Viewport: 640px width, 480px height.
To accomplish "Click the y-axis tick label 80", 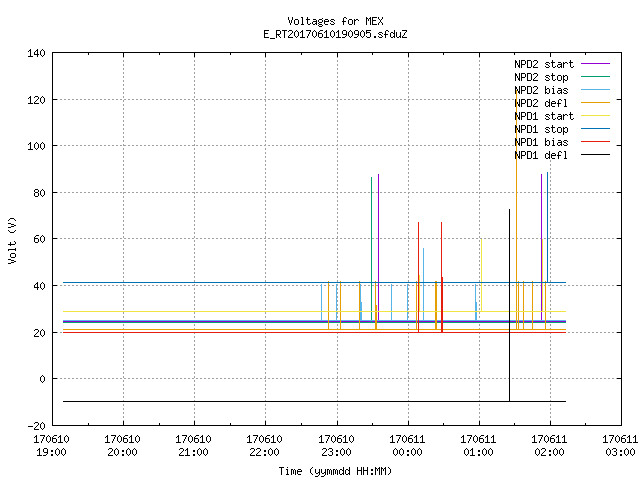I will (40, 193).
